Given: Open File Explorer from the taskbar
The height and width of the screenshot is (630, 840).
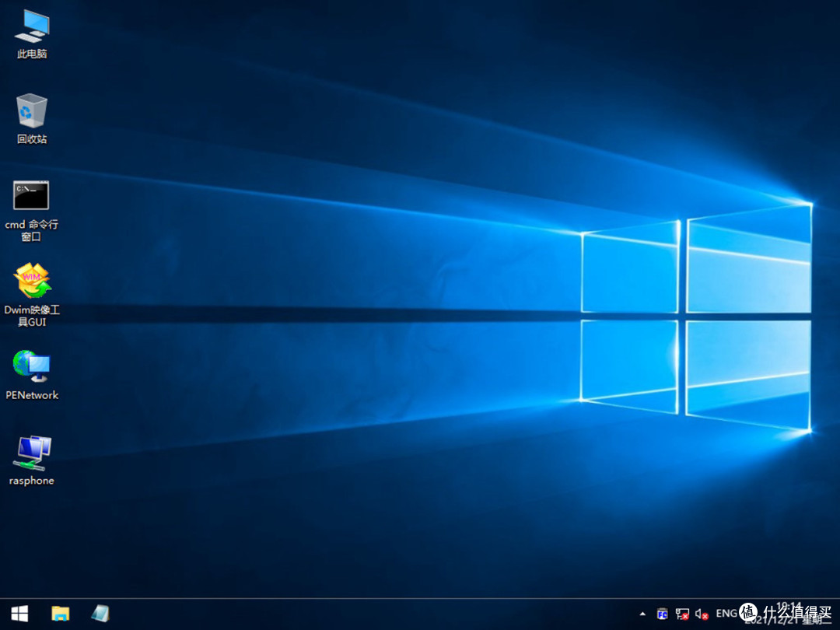Looking at the screenshot, I should (x=61, y=614).
